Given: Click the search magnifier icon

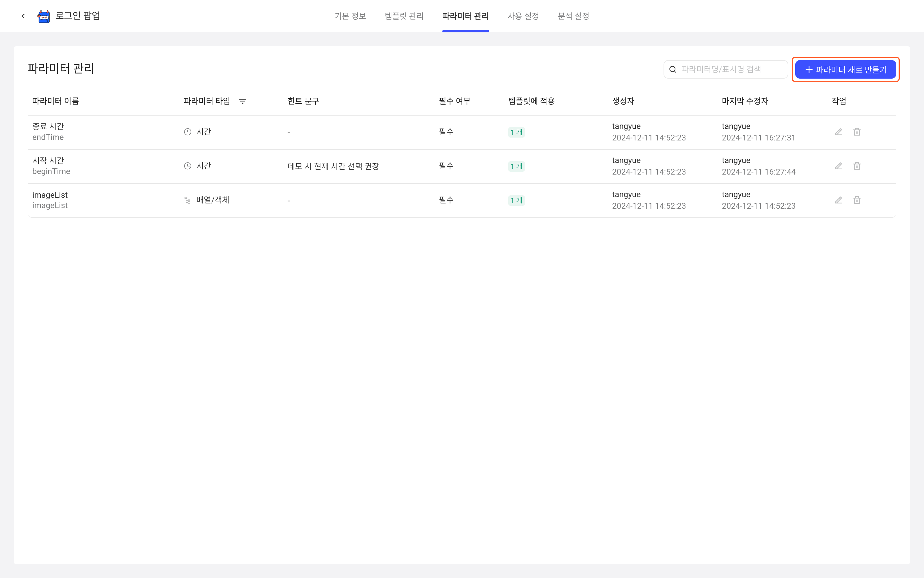Looking at the screenshot, I should tap(673, 70).
